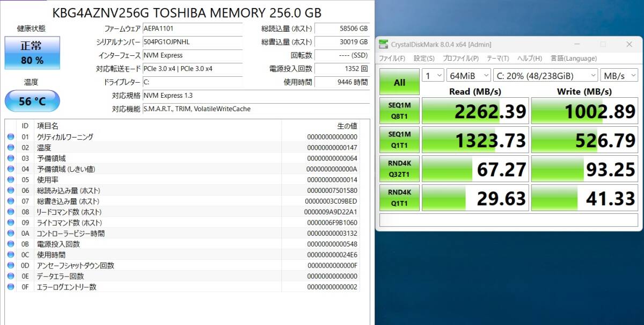
Task: Open the C: 20% (48/238GiB) drive dropdown
Action: coord(545,76)
